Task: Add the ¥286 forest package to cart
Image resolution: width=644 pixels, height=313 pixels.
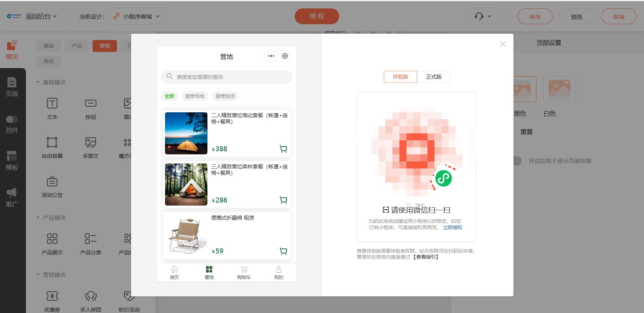Action: tap(283, 200)
